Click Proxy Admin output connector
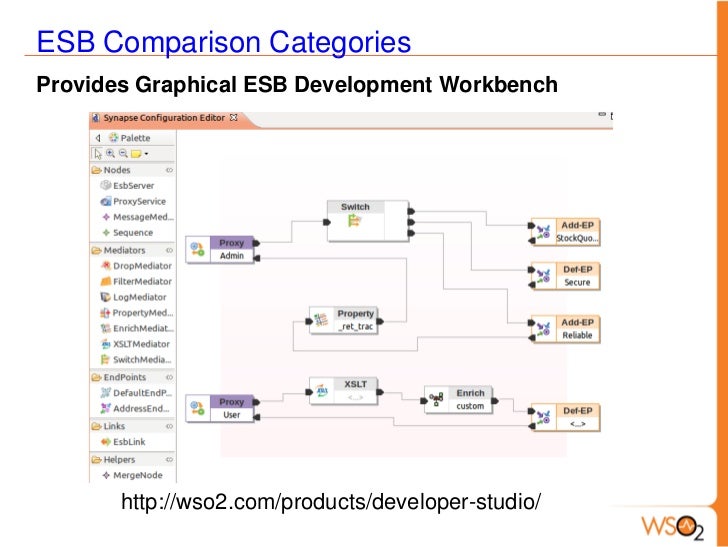728x547 pixels. (x=256, y=243)
